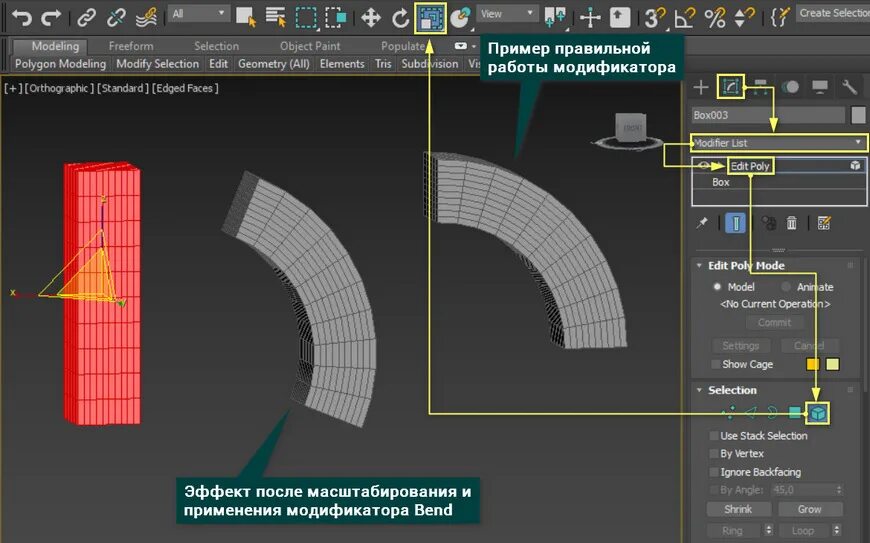Screen dimensions: 870x543
Task: Open the orange cage color swatch
Action: pyautogui.click(x=812, y=364)
